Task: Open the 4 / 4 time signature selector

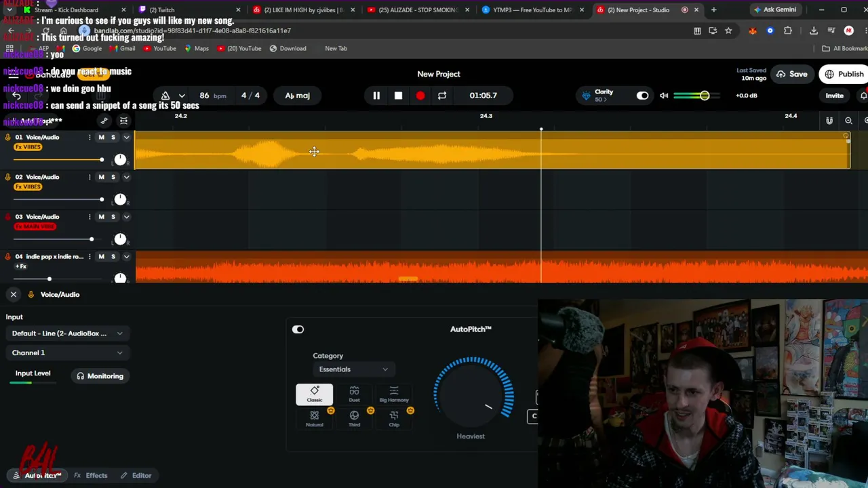Action: 250,96
